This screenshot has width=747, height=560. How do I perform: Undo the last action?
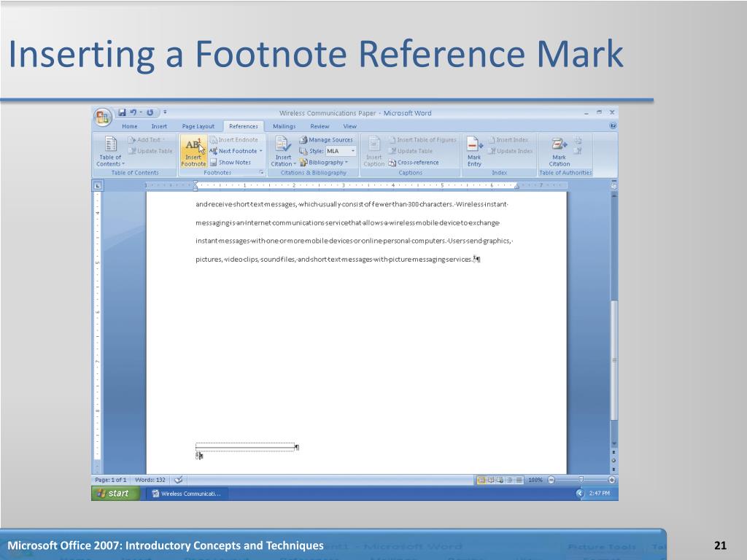(x=133, y=112)
